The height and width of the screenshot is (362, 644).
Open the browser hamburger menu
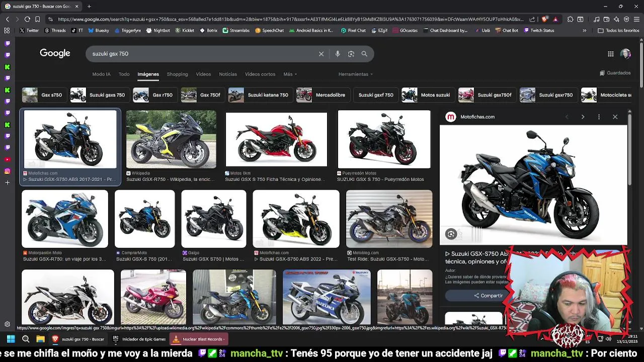pyautogui.click(x=636, y=19)
